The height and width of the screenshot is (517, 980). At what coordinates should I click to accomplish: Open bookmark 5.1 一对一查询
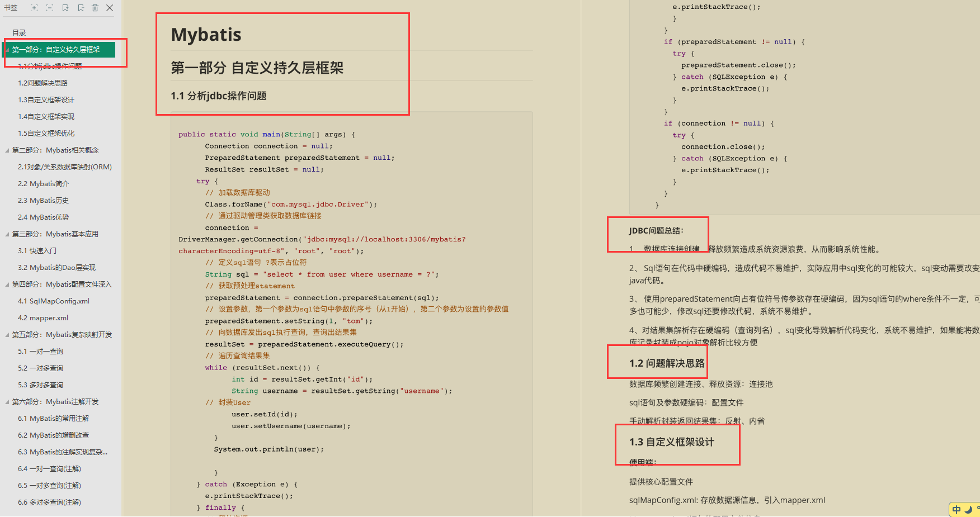(x=40, y=352)
